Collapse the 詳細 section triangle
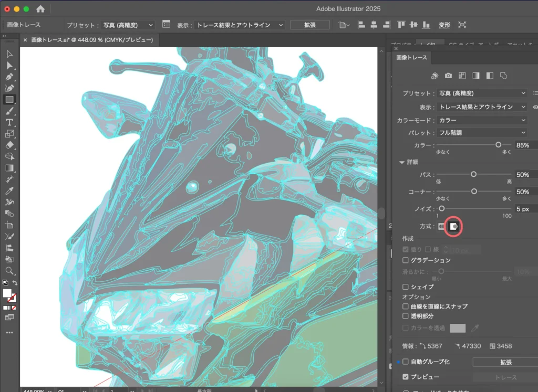Viewport: 538px width, 392px height. pos(402,162)
